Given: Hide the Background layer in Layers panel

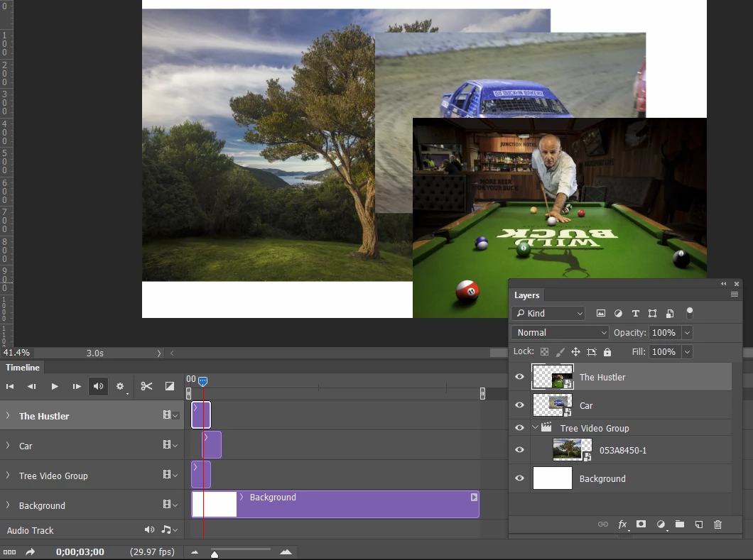Looking at the screenshot, I should [x=519, y=478].
